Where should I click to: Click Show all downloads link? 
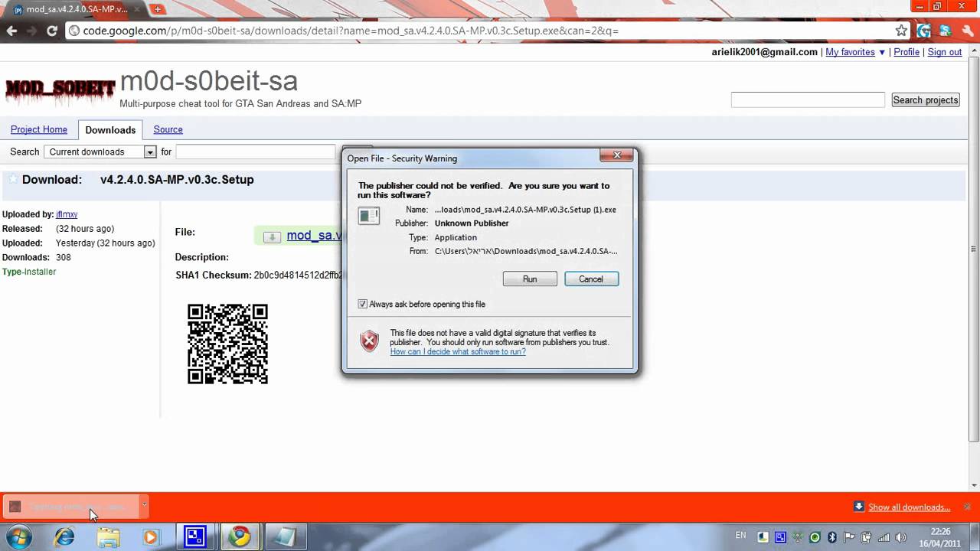click(909, 507)
